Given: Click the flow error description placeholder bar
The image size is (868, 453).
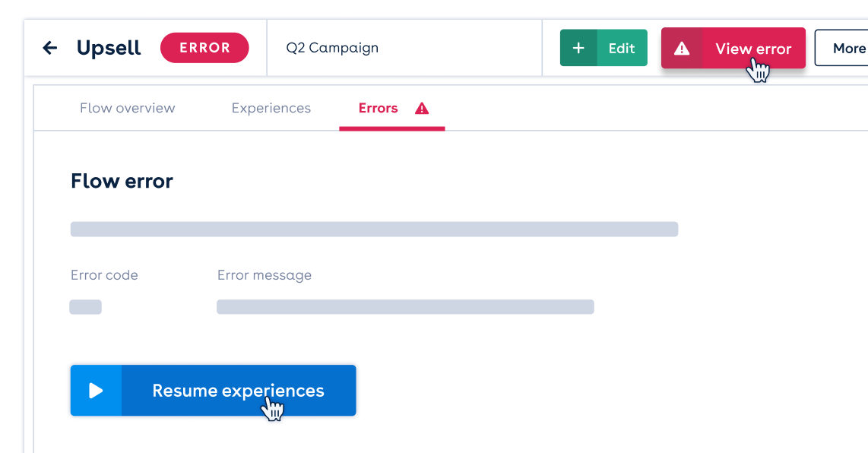Looking at the screenshot, I should [374, 230].
